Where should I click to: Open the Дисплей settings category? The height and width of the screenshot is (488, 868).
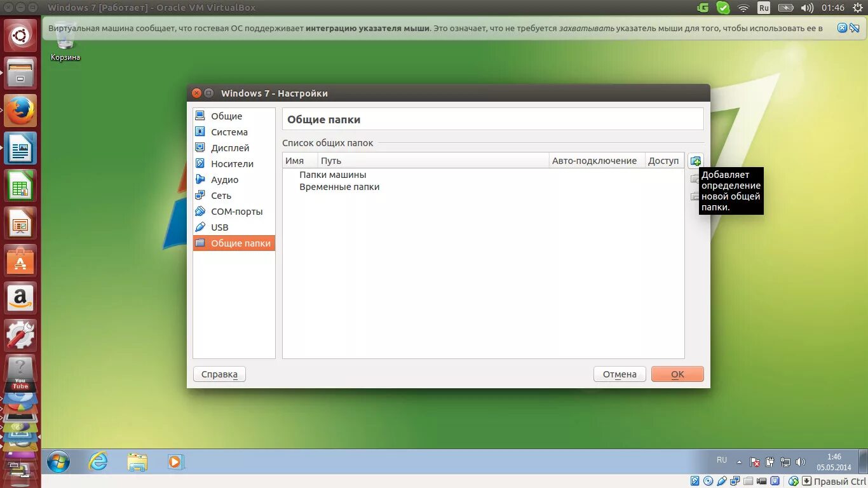pos(234,148)
